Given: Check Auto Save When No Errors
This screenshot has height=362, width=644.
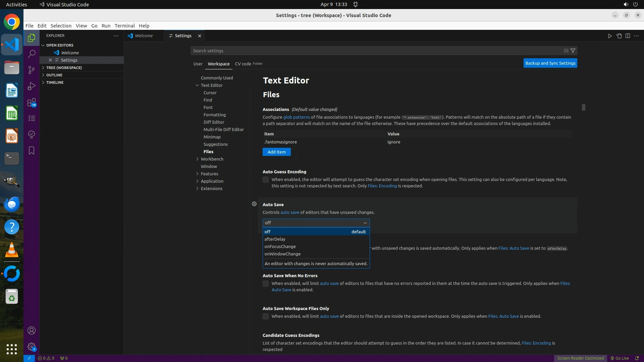Looking at the screenshot, I should [266, 284].
